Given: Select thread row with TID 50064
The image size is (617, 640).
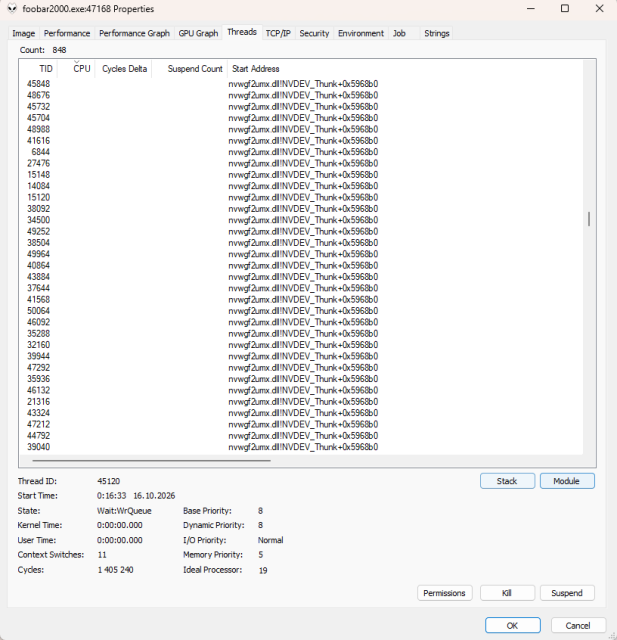Looking at the screenshot, I should 301,311.
